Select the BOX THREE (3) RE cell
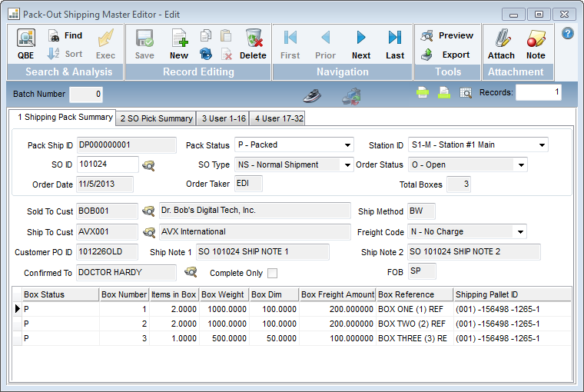 [x=414, y=338]
